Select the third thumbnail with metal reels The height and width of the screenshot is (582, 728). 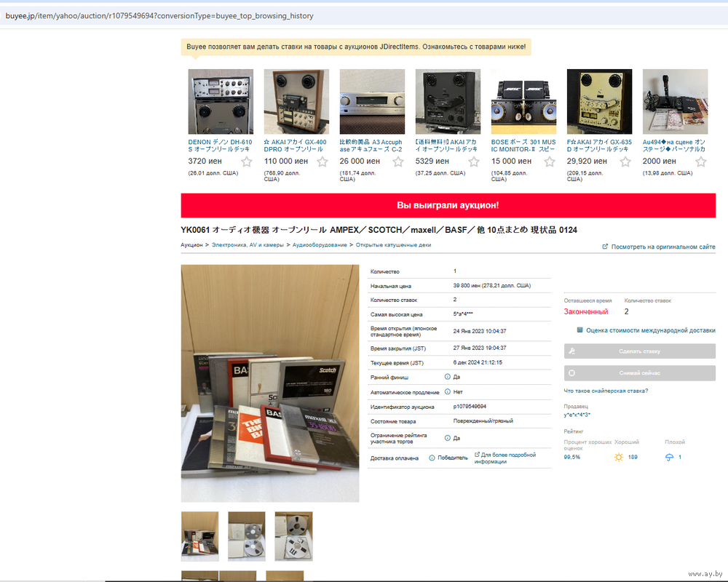[x=293, y=536]
